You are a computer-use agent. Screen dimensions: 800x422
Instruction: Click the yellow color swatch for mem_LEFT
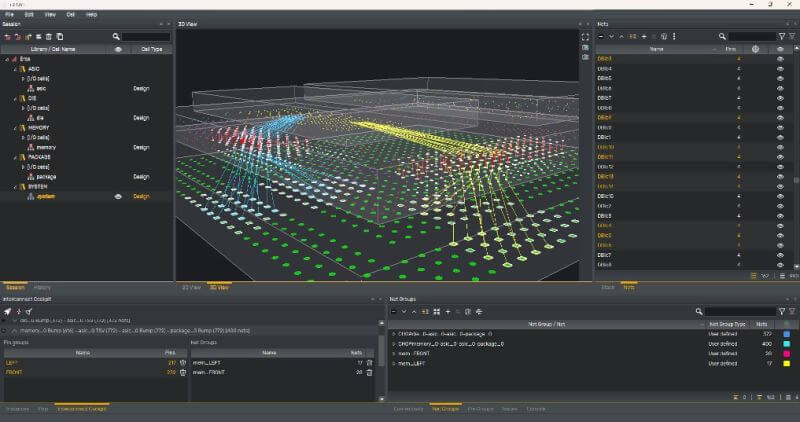click(788, 363)
